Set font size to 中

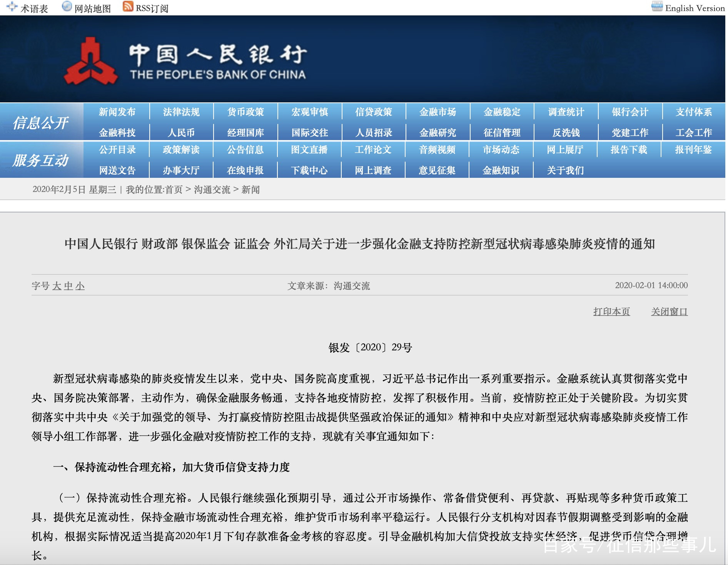click(x=68, y=286)
